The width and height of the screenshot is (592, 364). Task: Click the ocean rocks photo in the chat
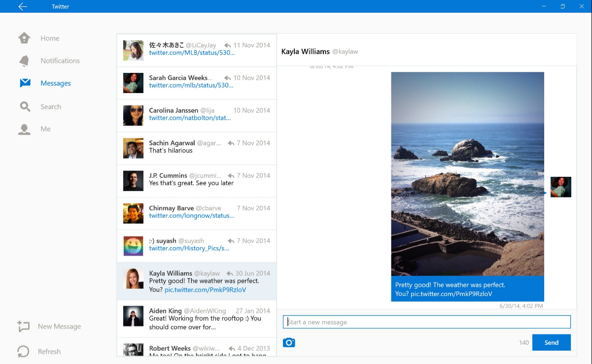pos(467,174)
